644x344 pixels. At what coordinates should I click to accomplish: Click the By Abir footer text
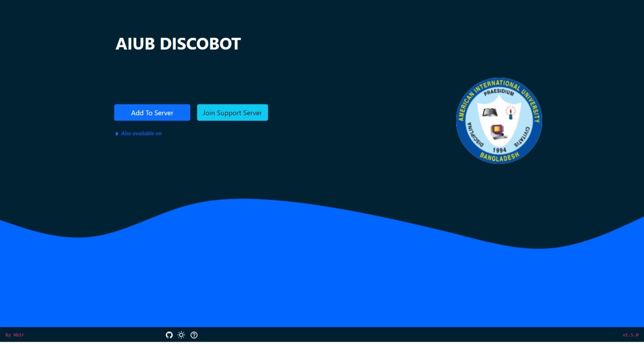tap(15, 335)
